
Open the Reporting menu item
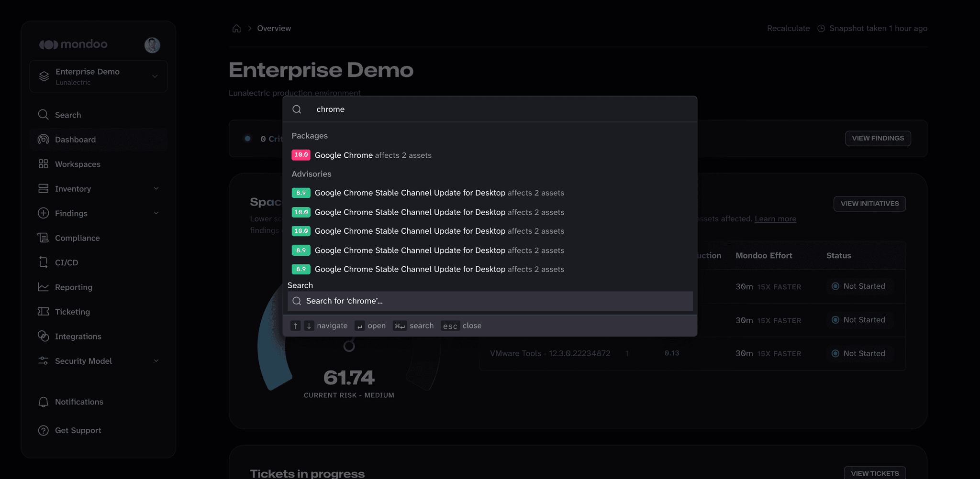click(x=99, y=287)
